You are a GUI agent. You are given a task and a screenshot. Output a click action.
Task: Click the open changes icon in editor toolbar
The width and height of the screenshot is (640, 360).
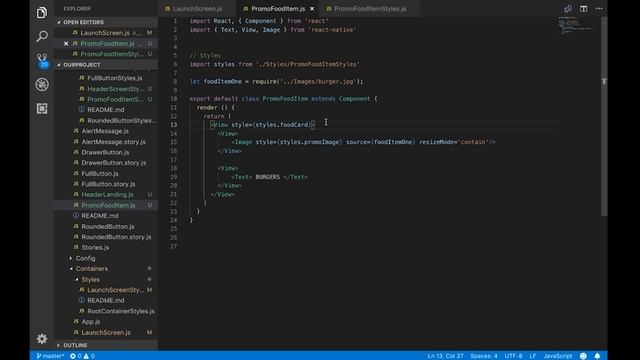coord(568,9)
